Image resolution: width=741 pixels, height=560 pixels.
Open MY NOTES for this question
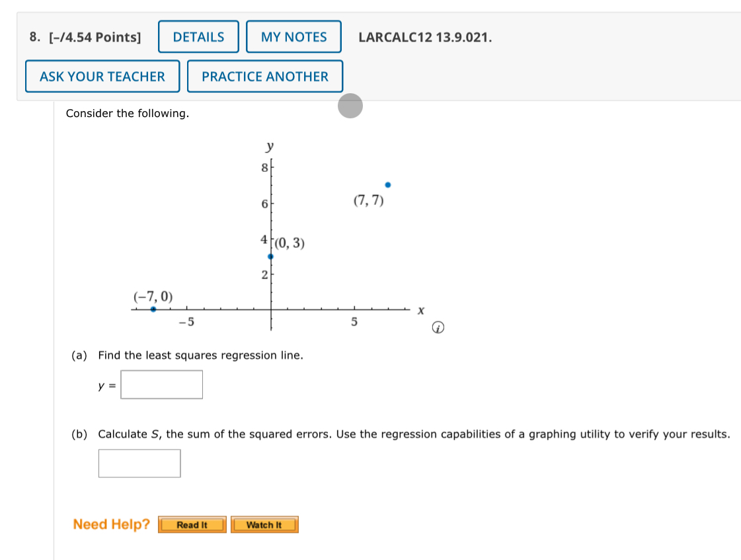(293, 36)
